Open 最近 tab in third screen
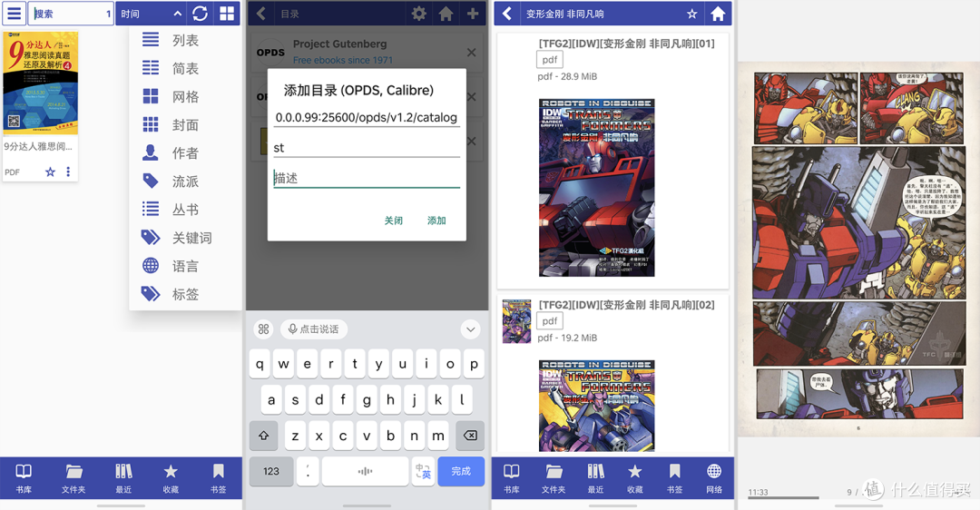 tap(595, 478)
